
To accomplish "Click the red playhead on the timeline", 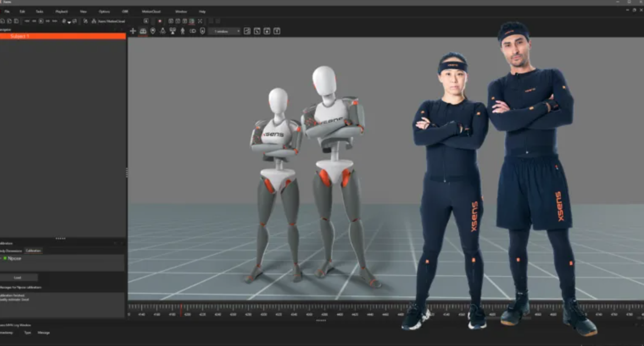I will 181,310.
